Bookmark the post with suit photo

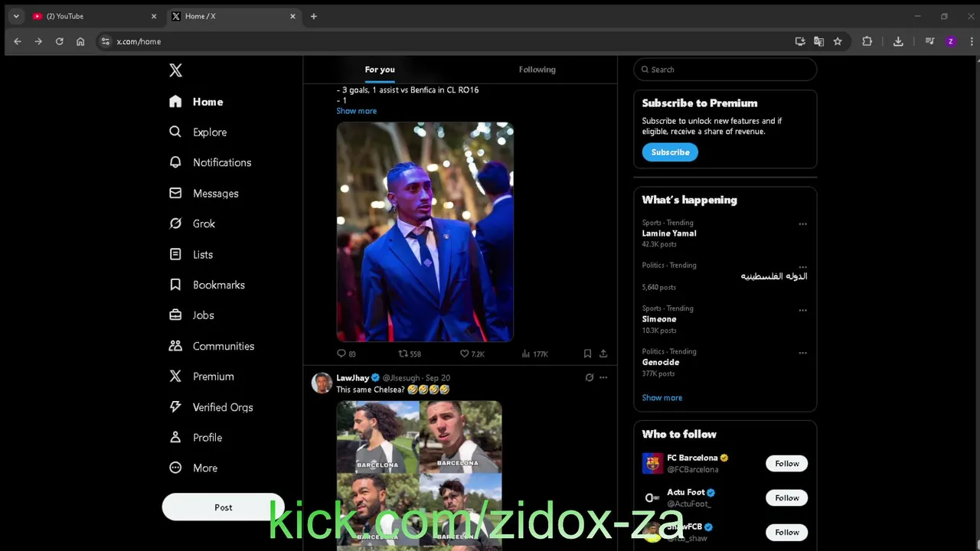(587, 354)
